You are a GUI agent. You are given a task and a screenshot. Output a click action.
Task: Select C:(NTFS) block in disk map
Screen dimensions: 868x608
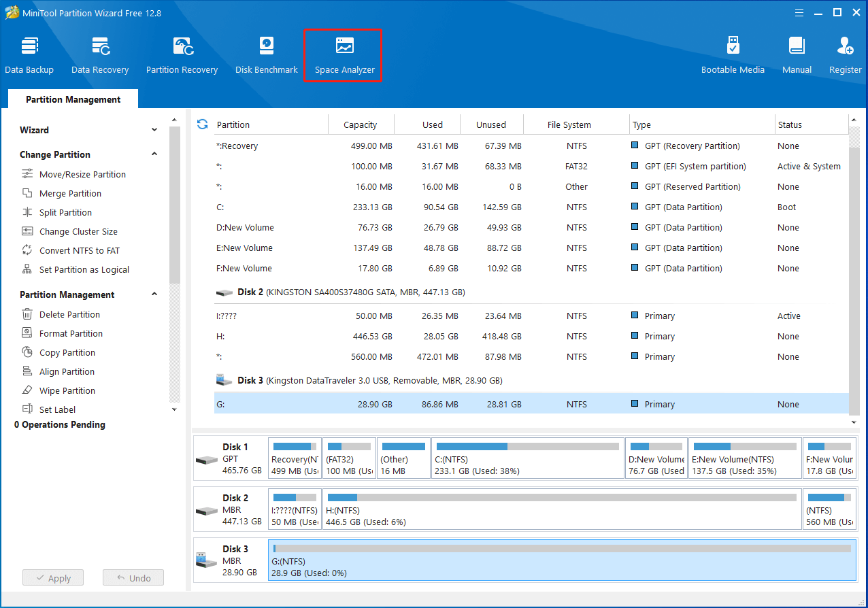pos(527,458)
